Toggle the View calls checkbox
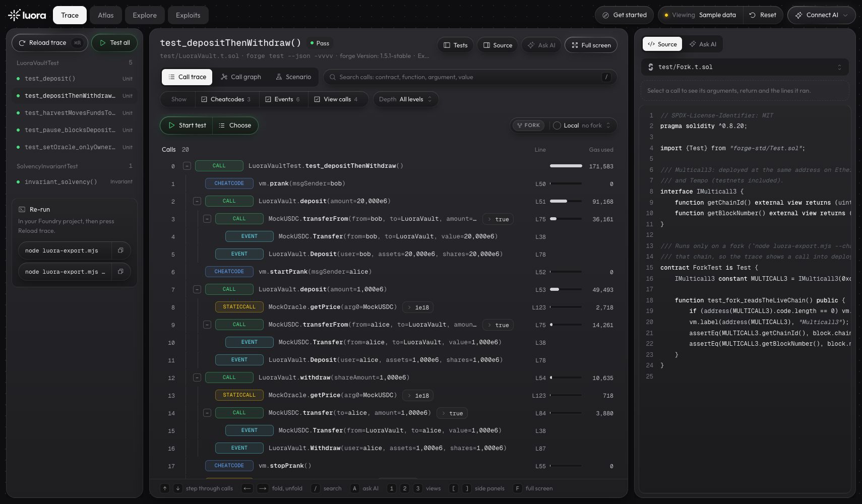The width and height of the screenshot is (862, 504). click(317, 99)
